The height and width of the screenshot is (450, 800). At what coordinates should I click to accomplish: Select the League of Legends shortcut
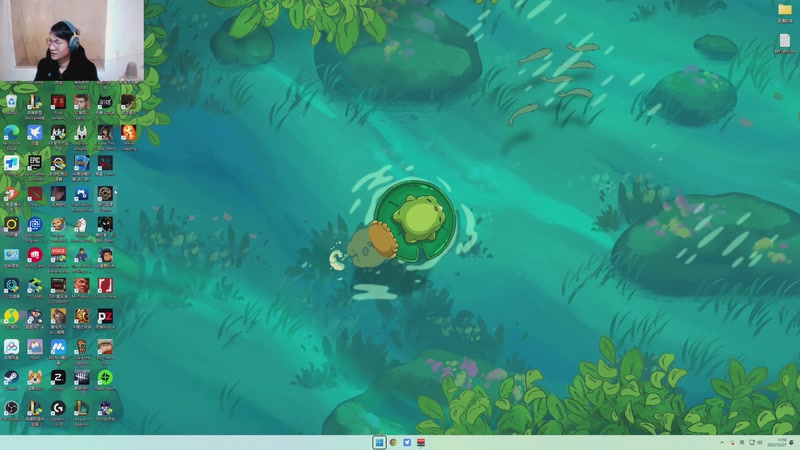(x=82, y=408)
